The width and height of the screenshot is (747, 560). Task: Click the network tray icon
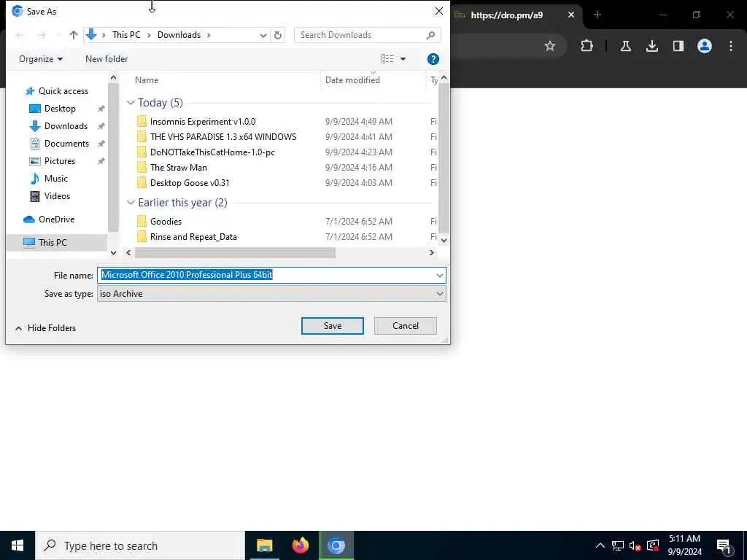point(617,545)
